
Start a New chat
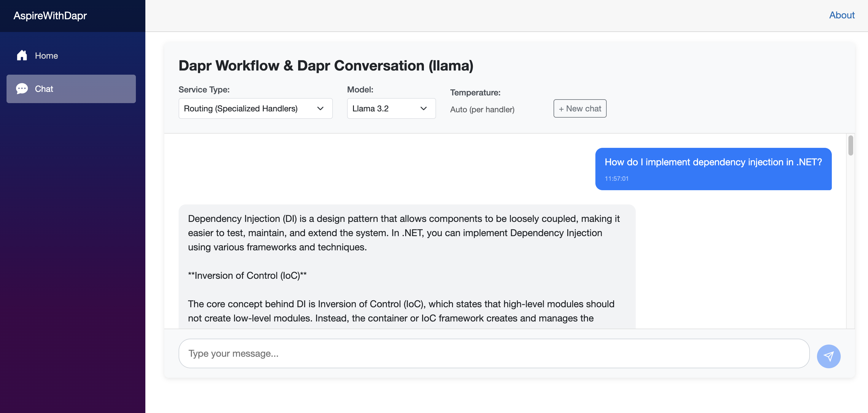pos(580,108)
